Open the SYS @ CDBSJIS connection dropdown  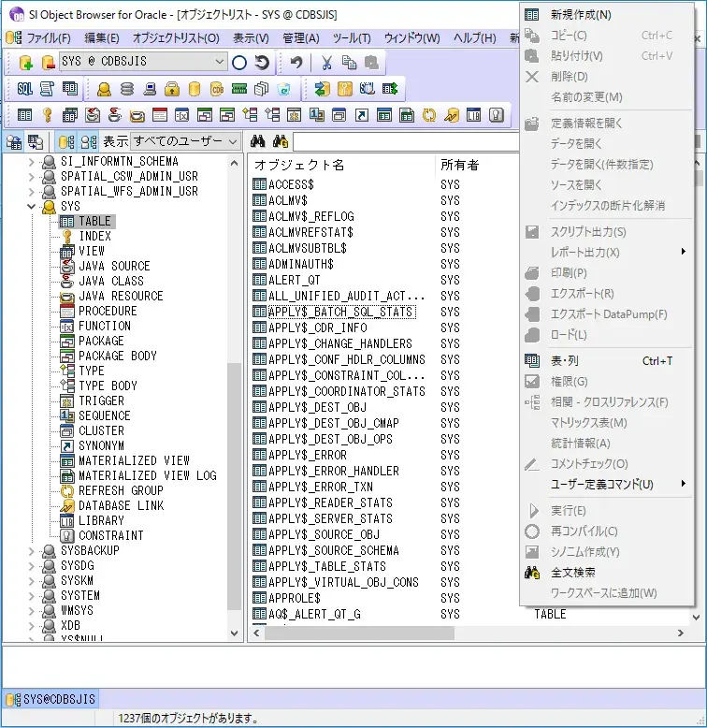tap(220, 63)
